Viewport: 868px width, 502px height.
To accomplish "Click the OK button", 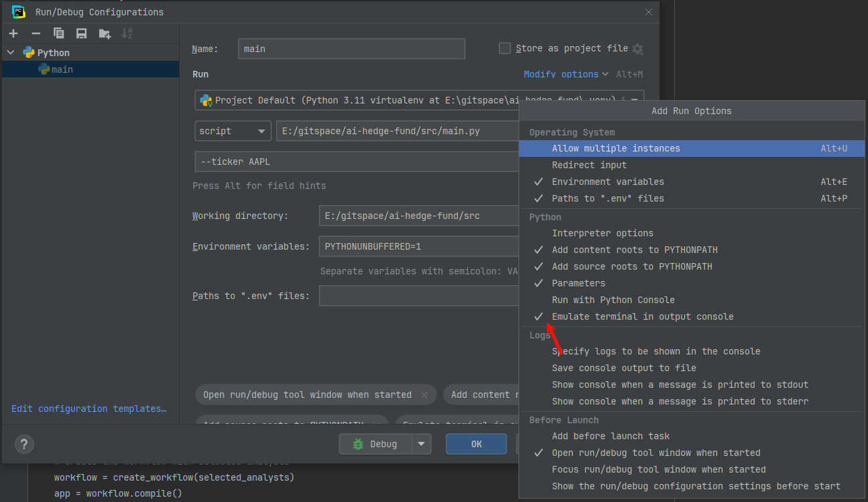I will click(x=476, y=444).
